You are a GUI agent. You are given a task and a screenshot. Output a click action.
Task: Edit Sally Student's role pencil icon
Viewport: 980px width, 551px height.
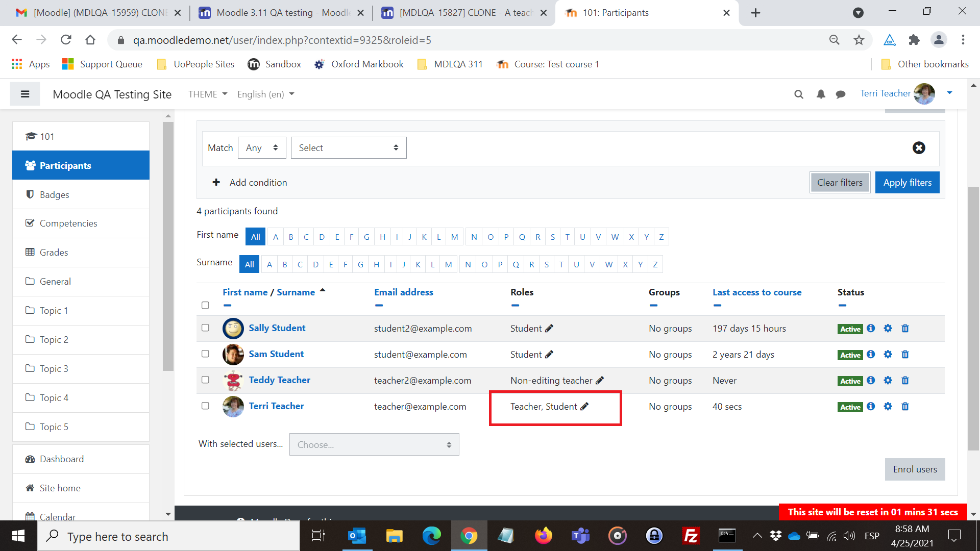[x=549, y=329]
